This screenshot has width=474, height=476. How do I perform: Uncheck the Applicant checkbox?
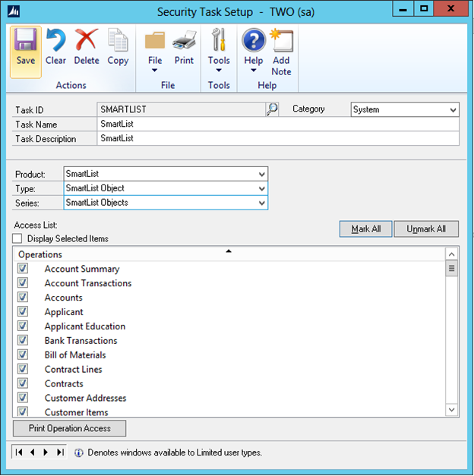(x=23, y=311)
